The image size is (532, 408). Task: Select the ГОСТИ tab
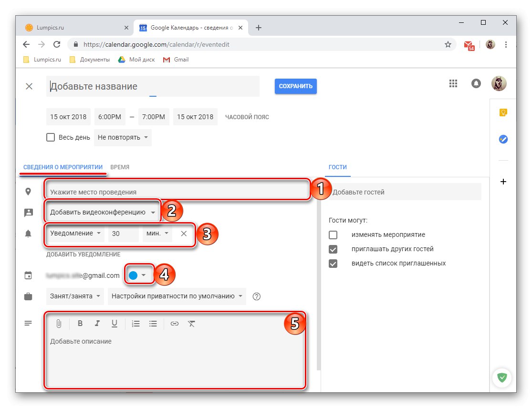tap(338, 167)
